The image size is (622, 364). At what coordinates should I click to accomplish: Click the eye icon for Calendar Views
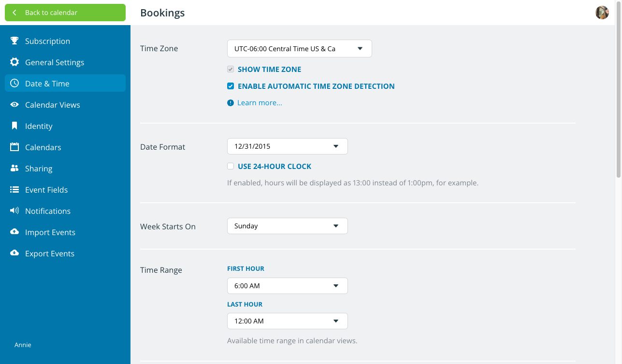click(14, 105)
